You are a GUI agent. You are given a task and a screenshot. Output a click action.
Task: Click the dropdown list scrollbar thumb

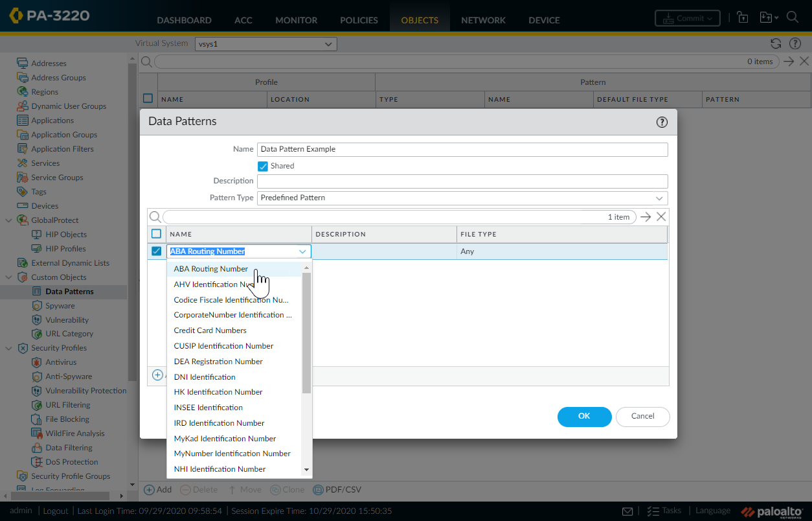point(307,332)
